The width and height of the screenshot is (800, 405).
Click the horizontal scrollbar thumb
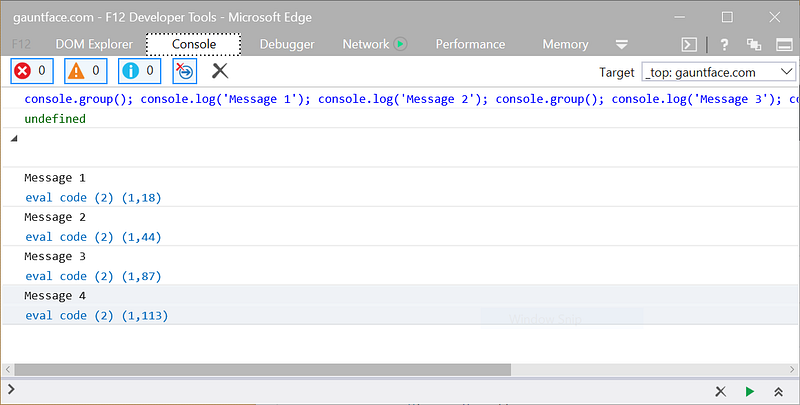(262, 369)
